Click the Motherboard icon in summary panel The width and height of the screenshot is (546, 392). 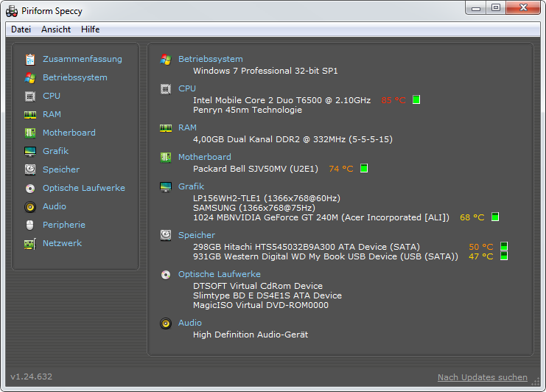pos(166,158)
